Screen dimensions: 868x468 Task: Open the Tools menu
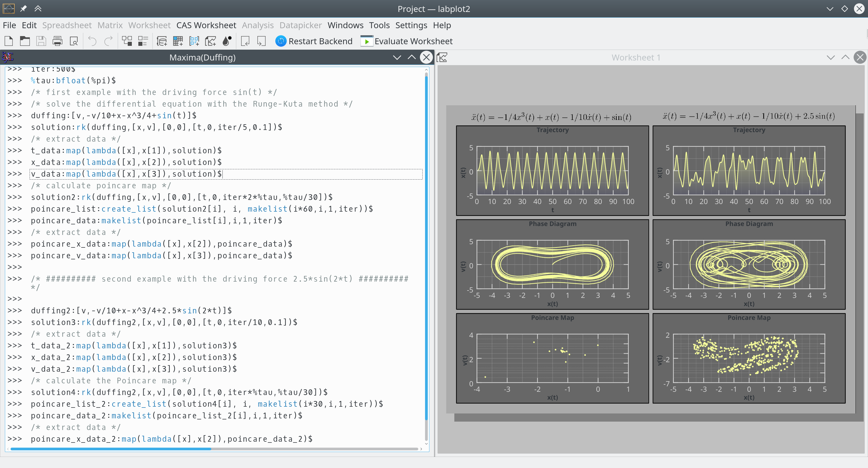(x=379, y=25)
